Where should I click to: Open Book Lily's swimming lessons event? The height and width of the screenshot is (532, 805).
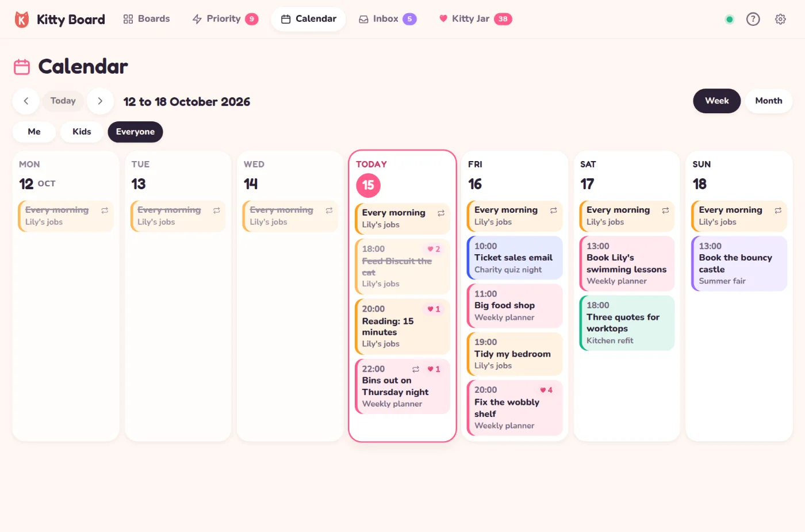[627, 263]
